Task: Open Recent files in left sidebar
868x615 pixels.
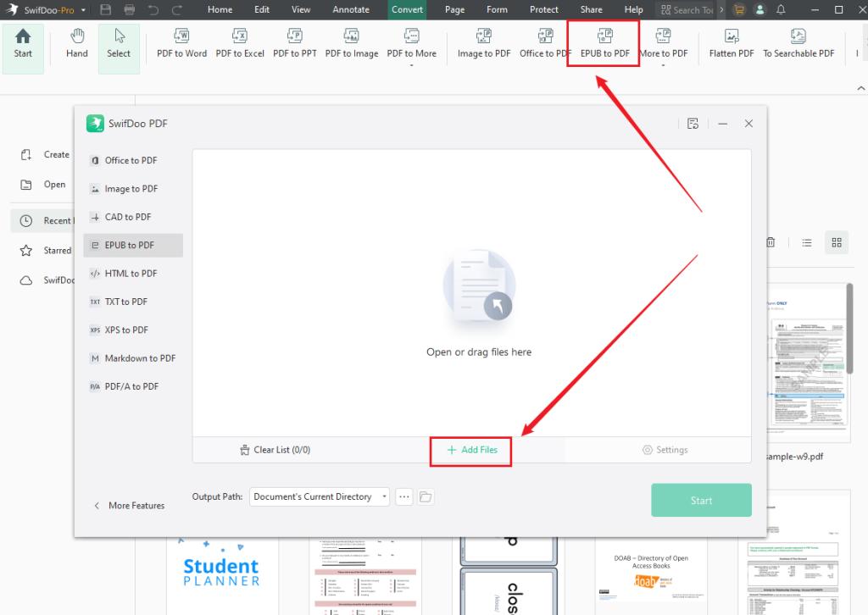Action: click(x=43, y=220)
